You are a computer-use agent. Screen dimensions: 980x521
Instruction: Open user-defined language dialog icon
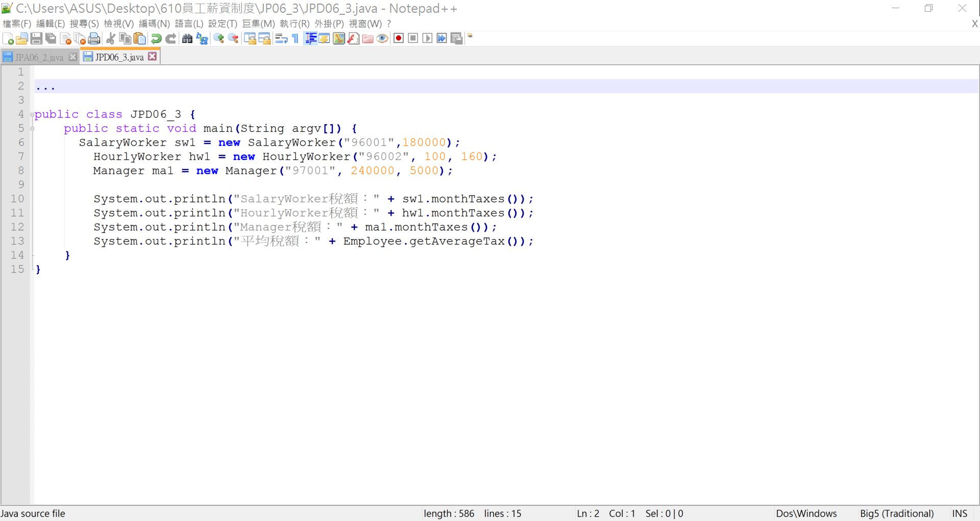coord(325,39)
